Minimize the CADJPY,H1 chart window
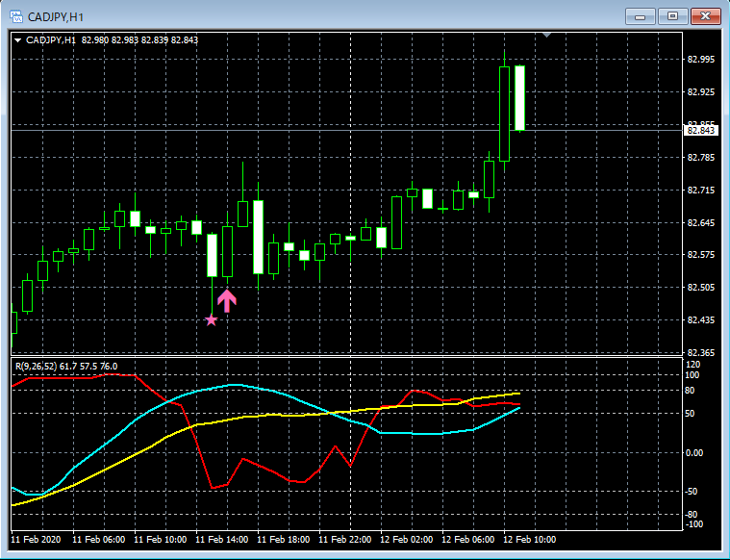730x560 pixels. tap(641, 16)
